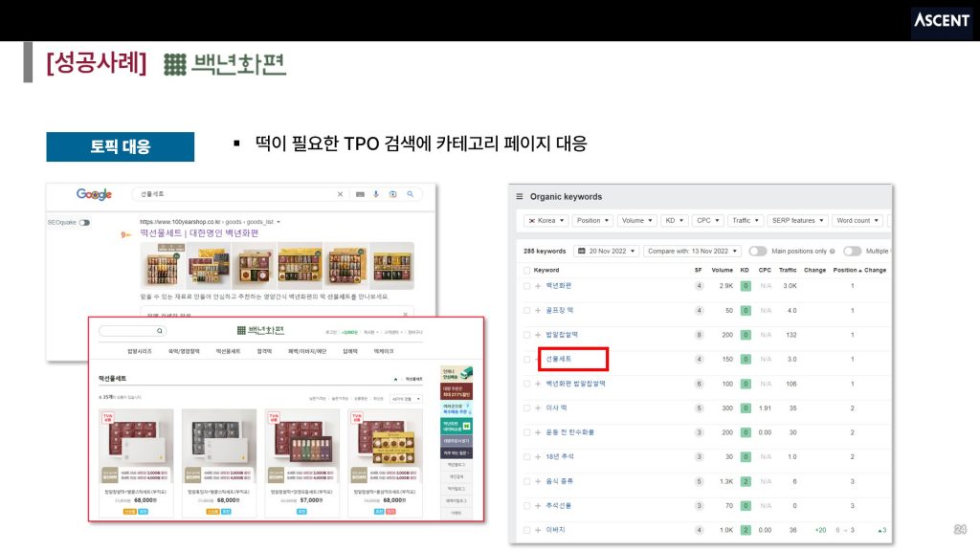
Task: Open 답례떡 shop navigation menu
Action: (350, 352)
